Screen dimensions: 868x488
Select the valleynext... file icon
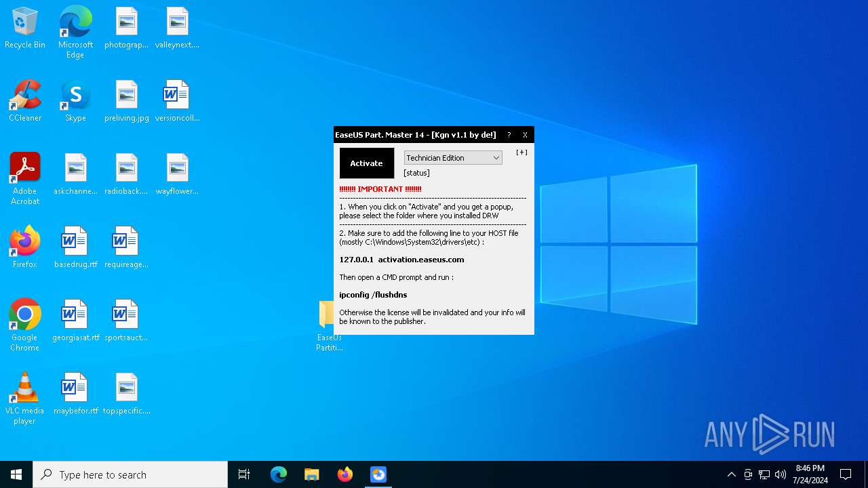pyautogui.click(x=177, y=28)
